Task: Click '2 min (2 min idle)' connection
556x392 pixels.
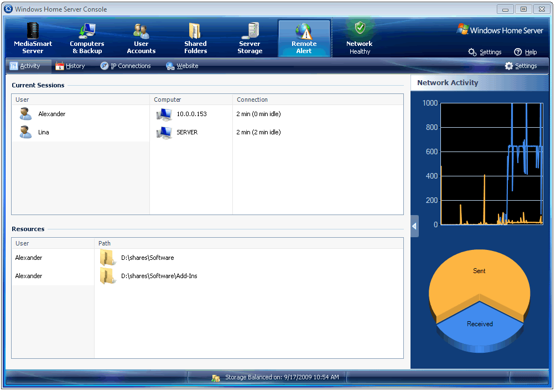Action: click(258, 132)
